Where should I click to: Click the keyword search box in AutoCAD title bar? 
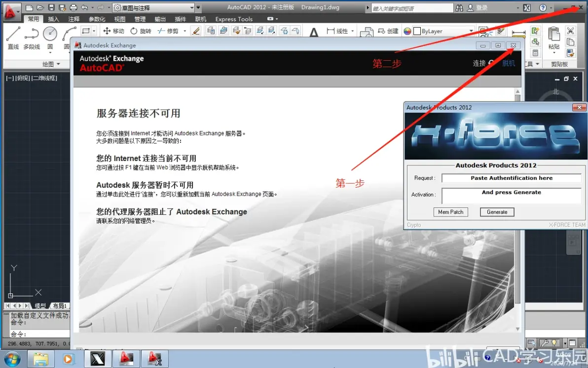(x=412, y=8)
